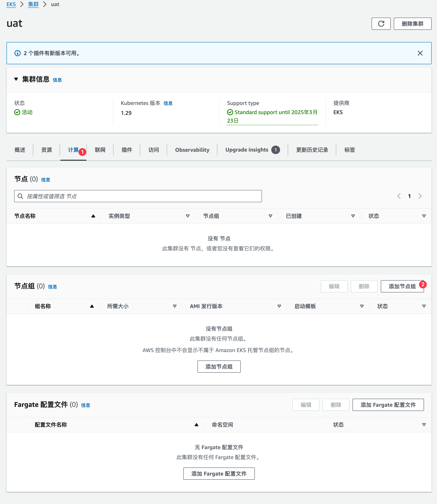Screen dimensions: 437x504
Task: Click 添加 Fargate 配置文件 header button
Action: click(x=388, y=405)
